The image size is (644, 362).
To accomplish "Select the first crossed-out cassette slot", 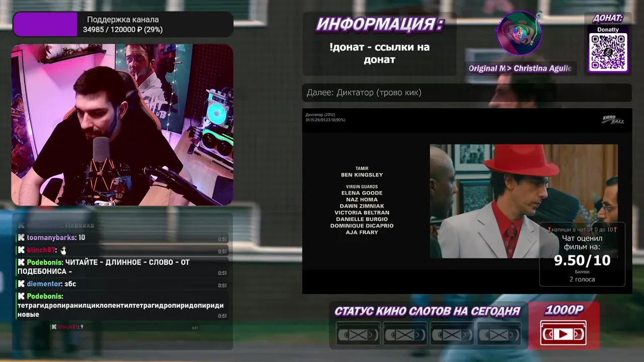I will [358, 335].
